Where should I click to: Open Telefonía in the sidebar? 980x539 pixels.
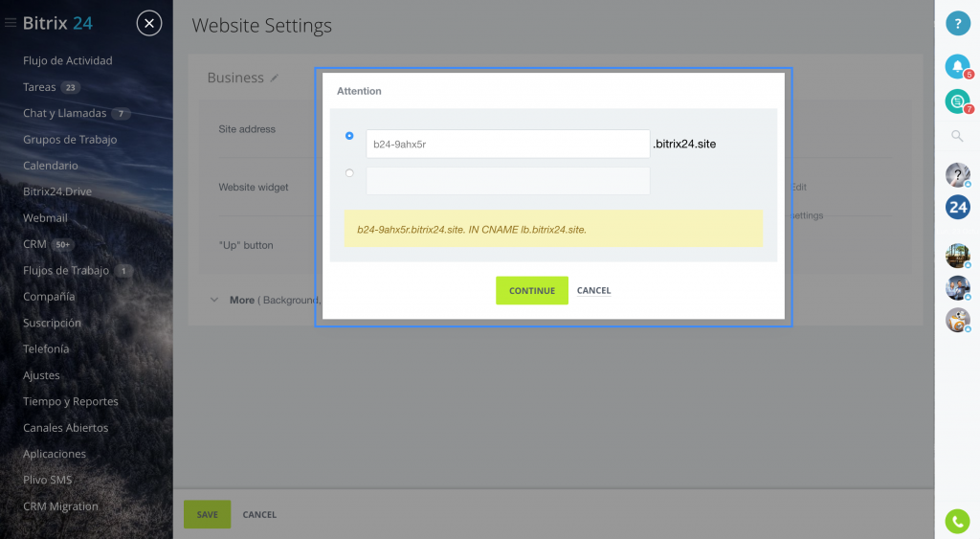pyautogui.click(x=46, y=348)
